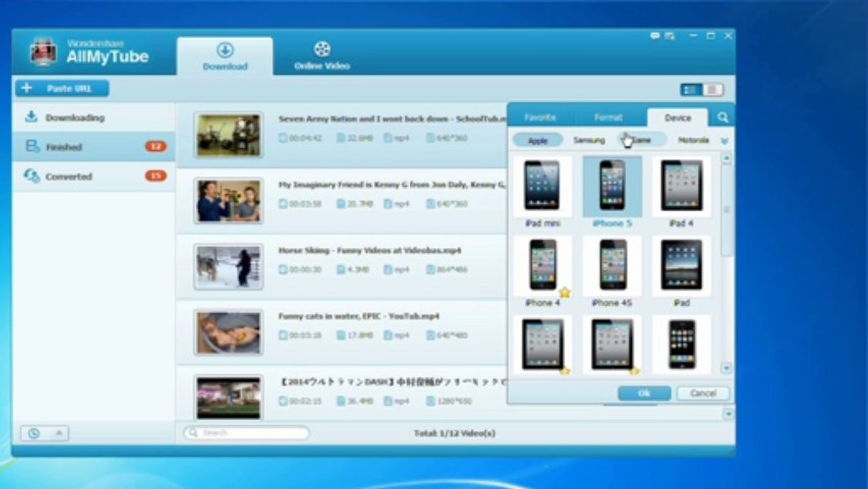Select the Seven Army Nation video title
Image resolution: width=868 pixels, height=489 pixels.
(392, 119)
